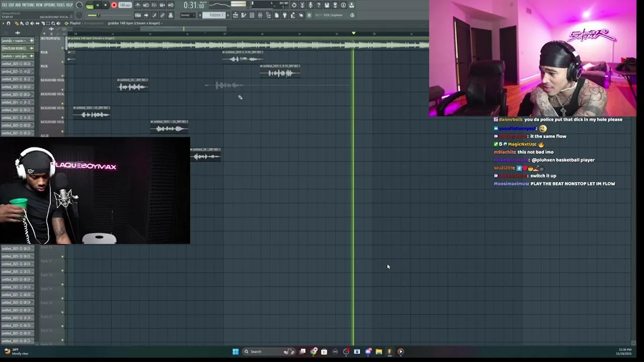Select the playlist select tool
The height and width of the screenshot is (362, 644).
point(48,23)
